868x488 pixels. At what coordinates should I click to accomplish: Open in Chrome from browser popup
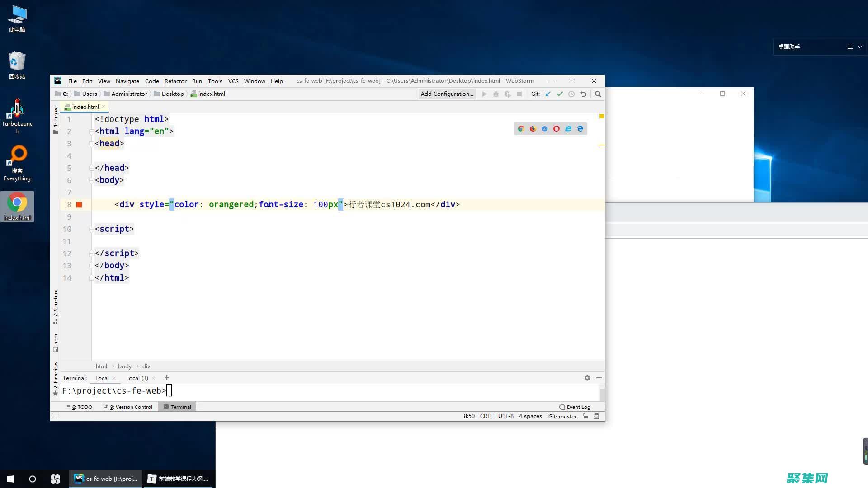click(x=521, y=129)
